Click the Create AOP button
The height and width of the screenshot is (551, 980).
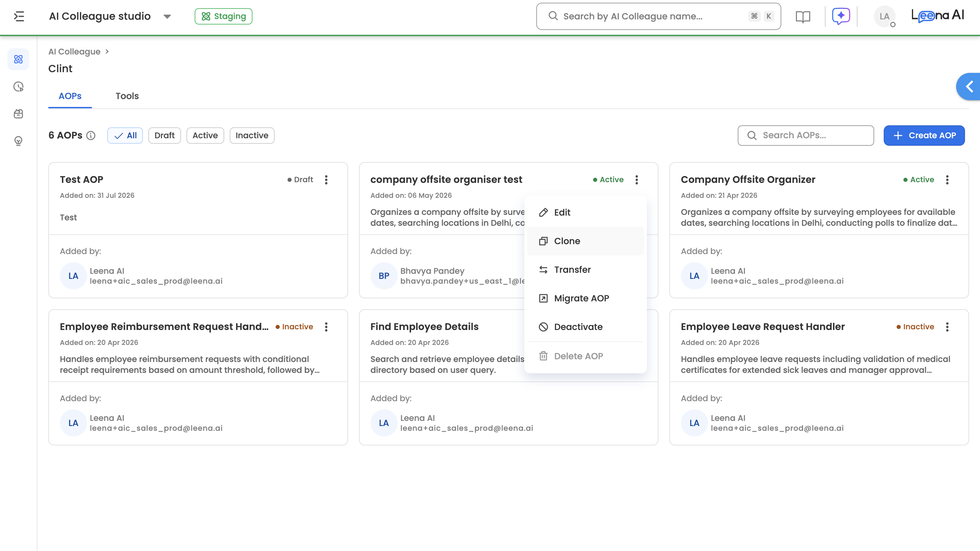924,136
